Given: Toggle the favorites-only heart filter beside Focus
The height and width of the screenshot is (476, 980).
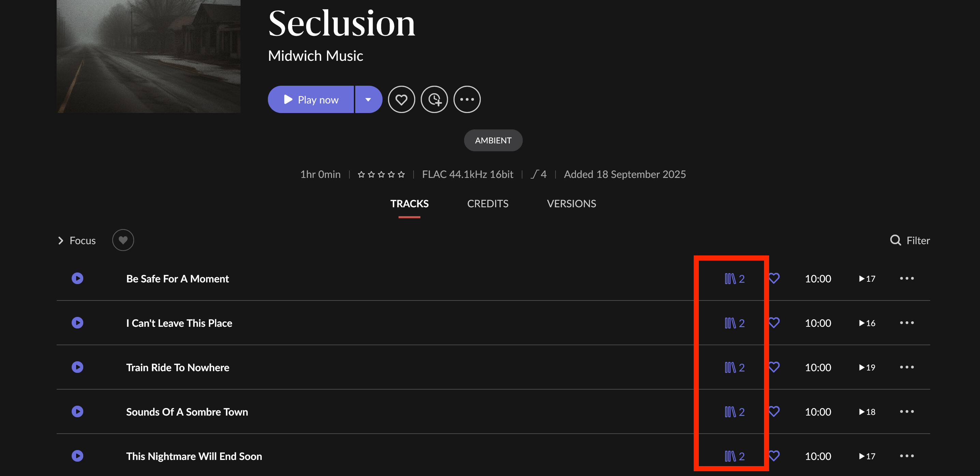Looking at the screenshot, I should (x=123, y=240).
